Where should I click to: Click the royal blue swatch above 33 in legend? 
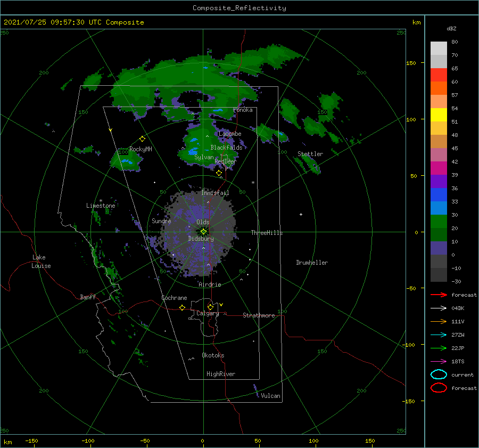[x=439, y=194]
